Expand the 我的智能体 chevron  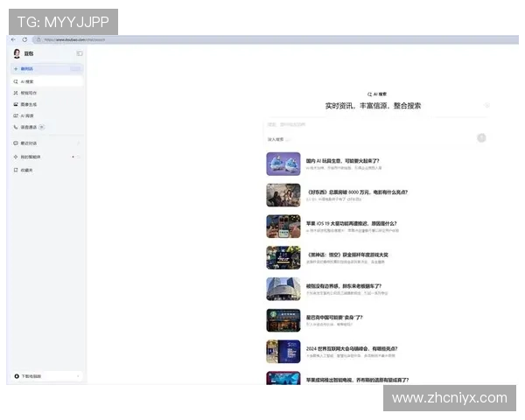79,157
